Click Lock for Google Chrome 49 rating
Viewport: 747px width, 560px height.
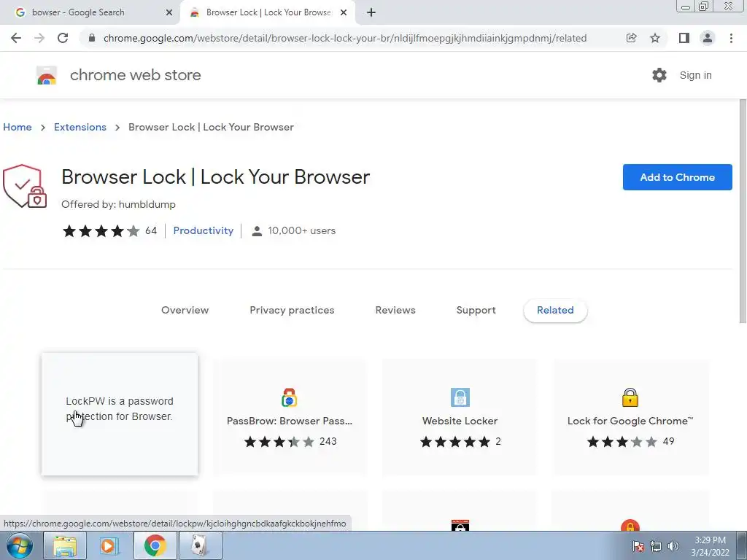[630, 442]
